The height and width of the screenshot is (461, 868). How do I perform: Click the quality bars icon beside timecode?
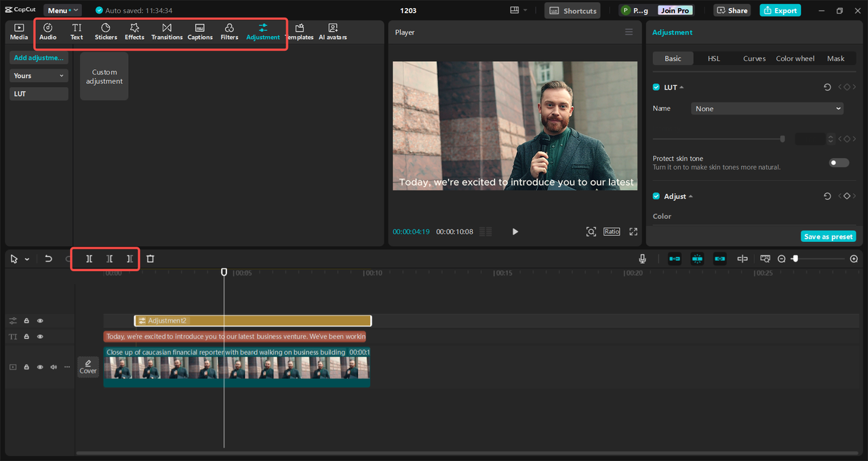coord(486,232)
